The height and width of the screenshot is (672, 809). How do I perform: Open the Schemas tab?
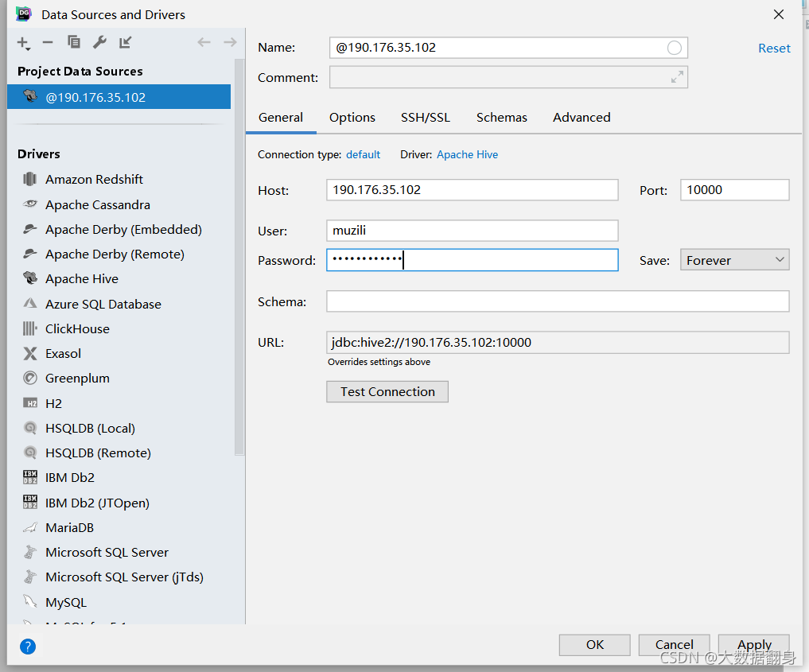[x=501, y=118]
